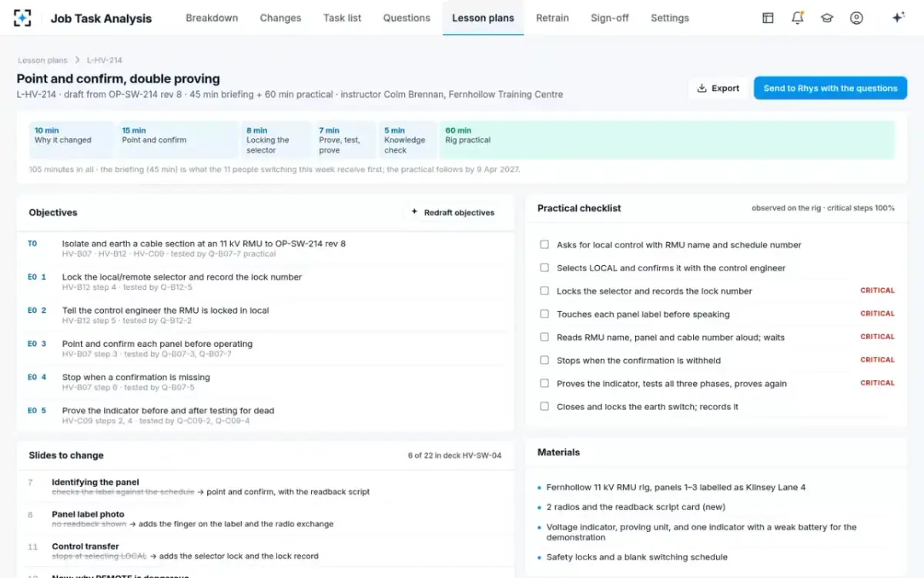Click 'Safety locks and a blank switching schedule'
Image resolution: width=924 pixels, height=578 pixels.
[637, 557]
